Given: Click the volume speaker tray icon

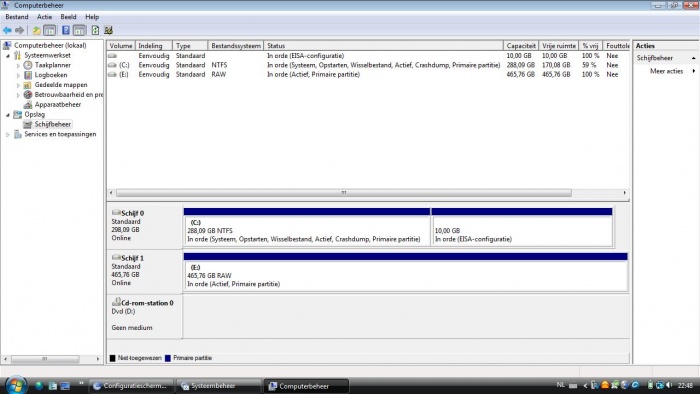Looking at the screenshot, I should tap(669, 385).
